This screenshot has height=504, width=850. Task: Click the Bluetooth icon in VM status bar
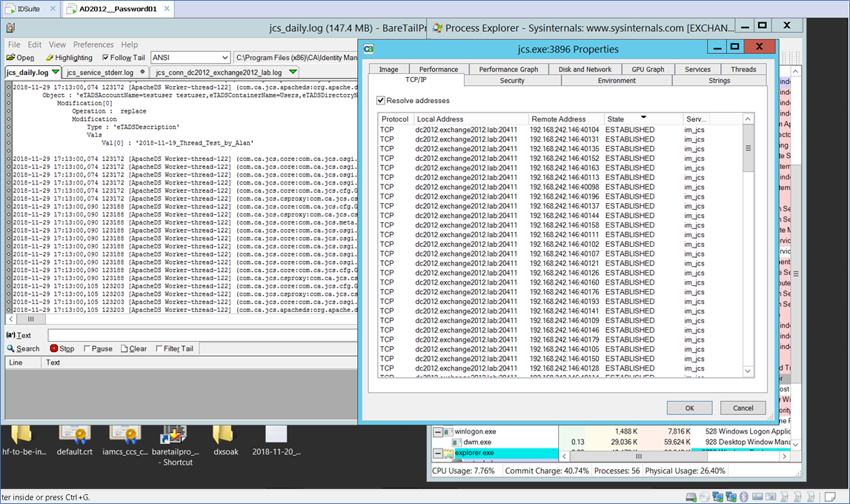(744, 497)
